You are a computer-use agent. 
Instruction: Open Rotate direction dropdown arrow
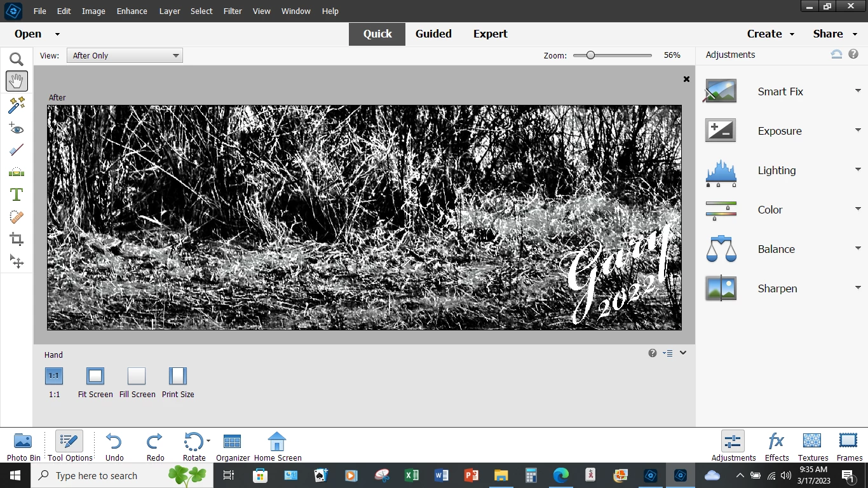(208, 440)
